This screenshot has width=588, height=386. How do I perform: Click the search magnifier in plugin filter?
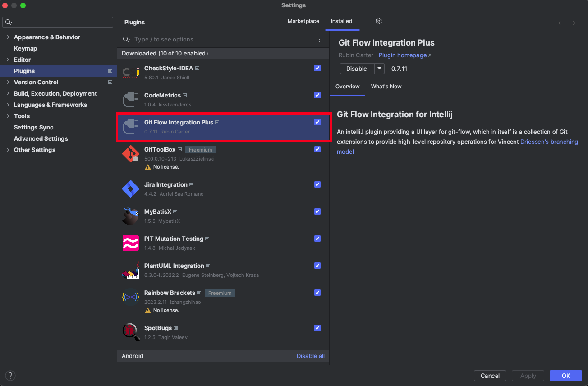[127, 39]
